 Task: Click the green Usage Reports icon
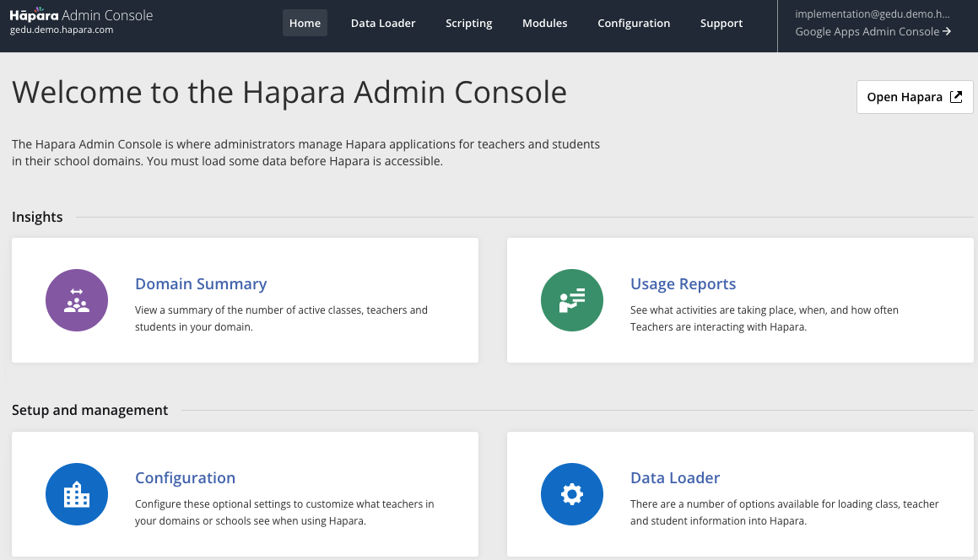(572, 300)
